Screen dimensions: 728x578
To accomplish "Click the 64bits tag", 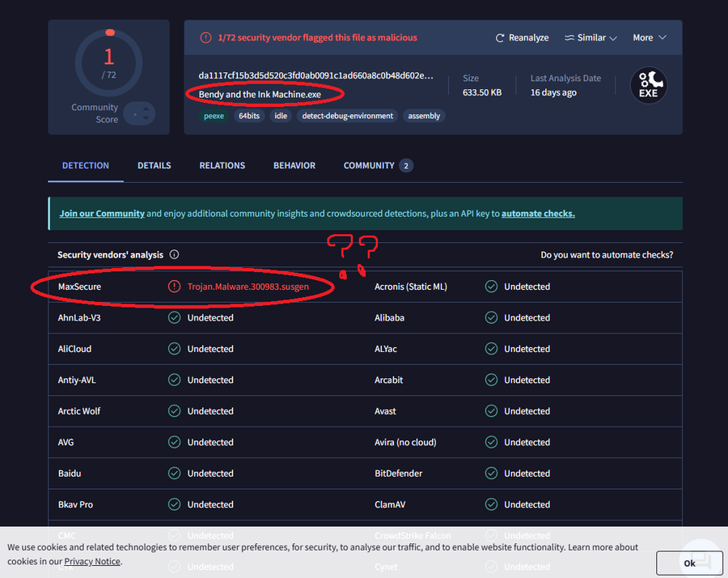I will [249, 116].
